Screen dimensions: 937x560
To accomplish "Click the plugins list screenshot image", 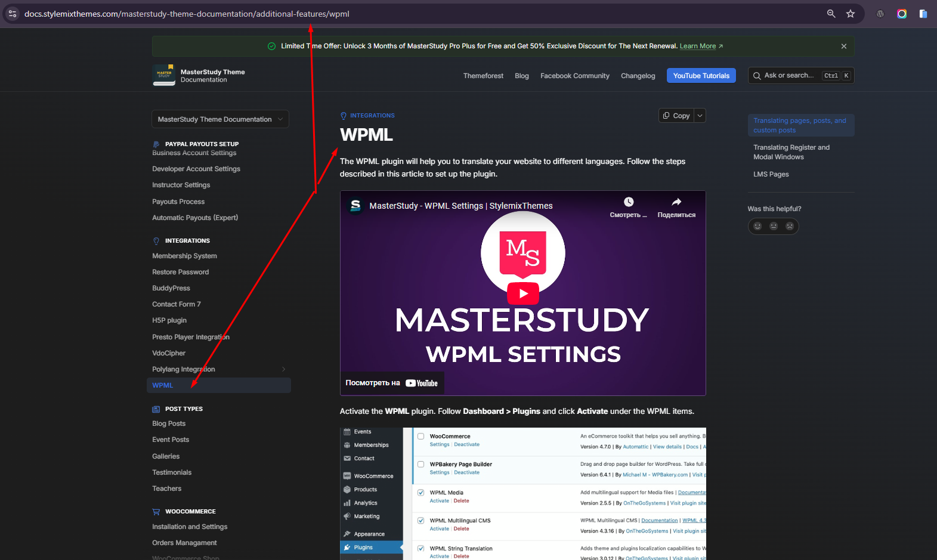I will pos(523,494).
